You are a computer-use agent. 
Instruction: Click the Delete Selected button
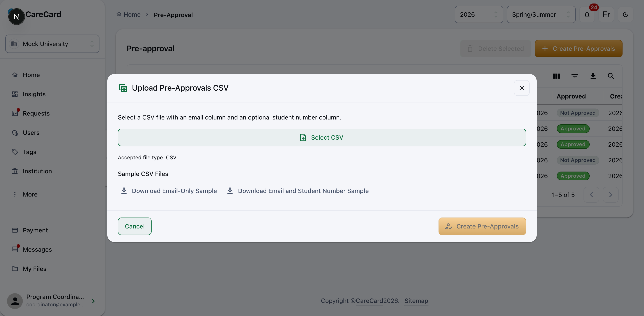[495, 48]
